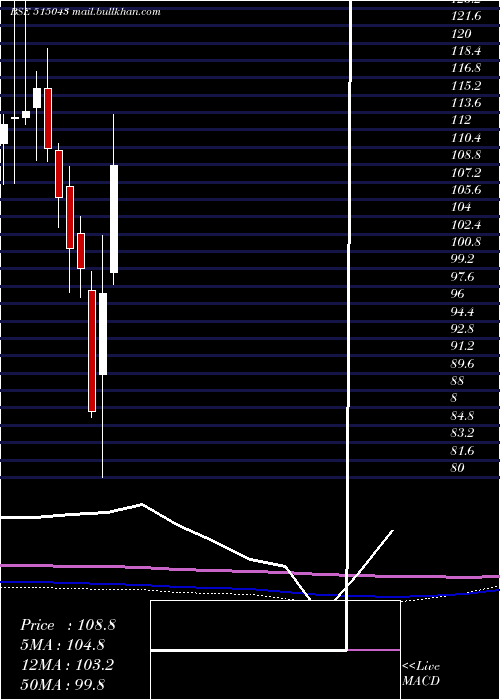500x700 pixels.
Task: Click the 116.8 price axis label
Action: [x=466, y=69]
